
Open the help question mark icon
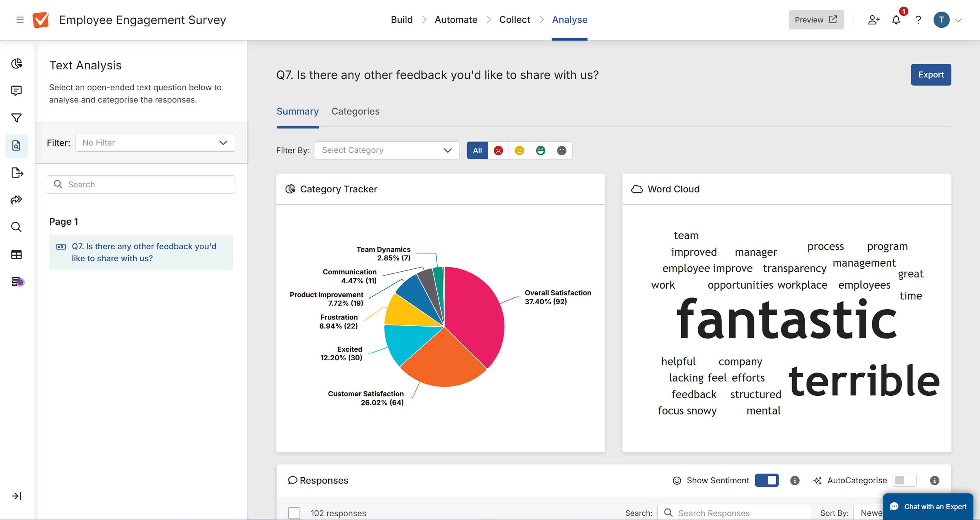click(918, 20)
